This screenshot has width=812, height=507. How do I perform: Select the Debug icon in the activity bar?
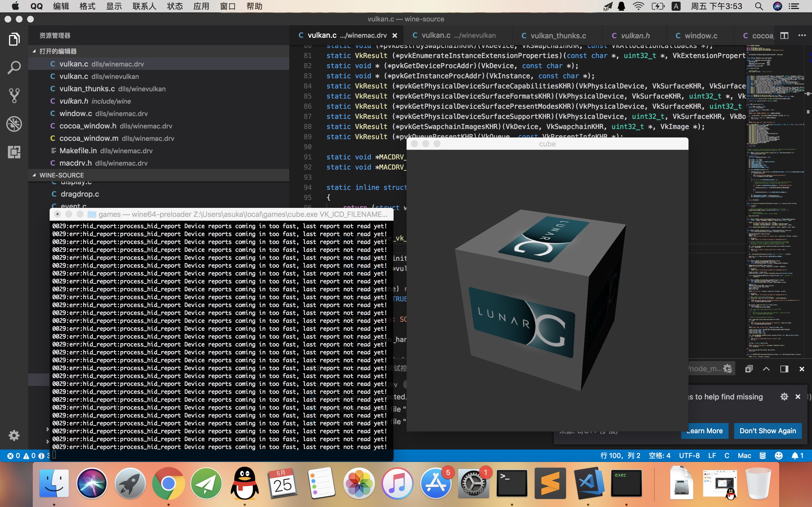click(14, 123)
